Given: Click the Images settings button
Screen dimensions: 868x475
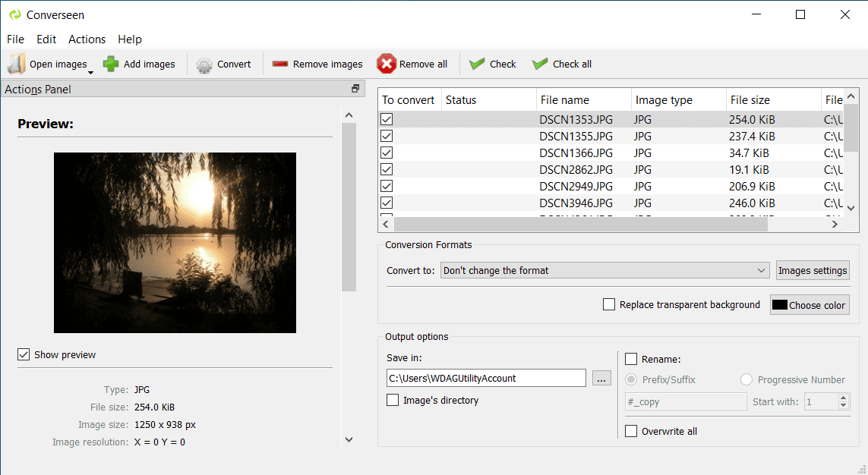Looking at the screenshot, I should click(813, 270).
